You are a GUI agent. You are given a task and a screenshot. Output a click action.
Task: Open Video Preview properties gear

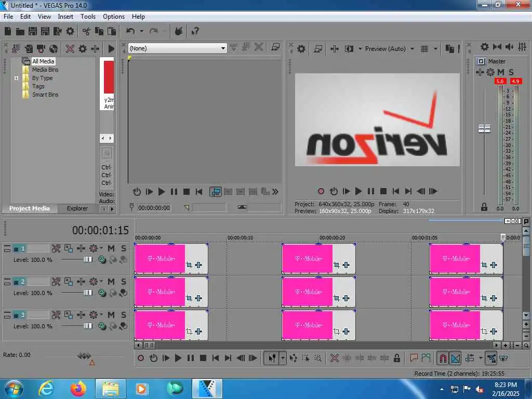coord(301,49)
